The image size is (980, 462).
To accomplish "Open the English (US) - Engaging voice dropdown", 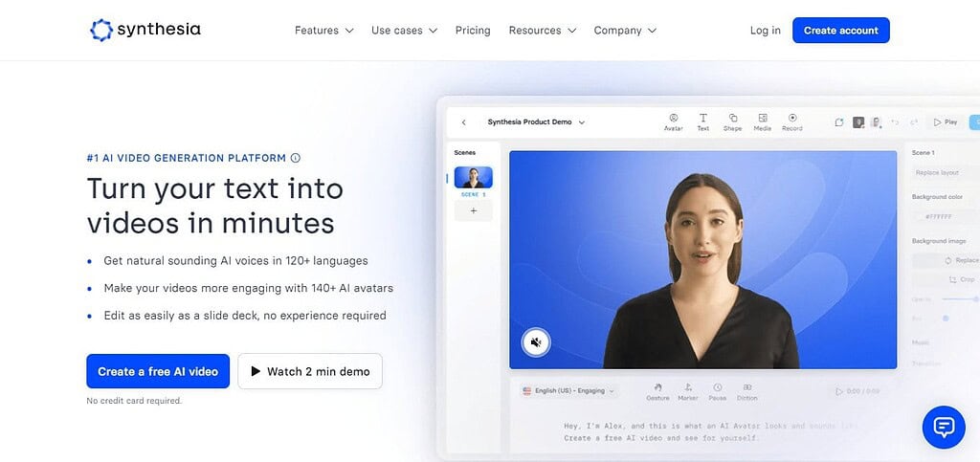I will pos(568,391).
